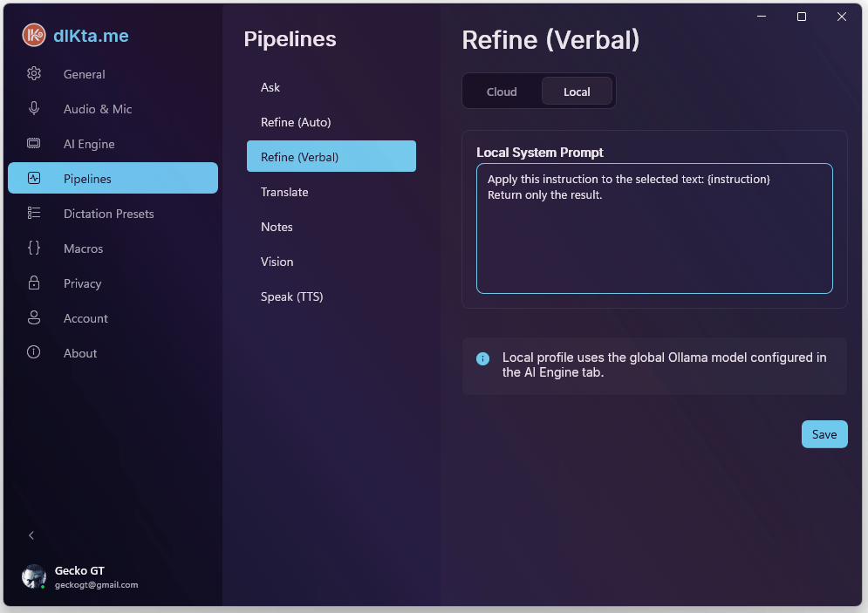Open the AI Engine settings icon
Screen dimensions: 868x613
coord(33,143)
